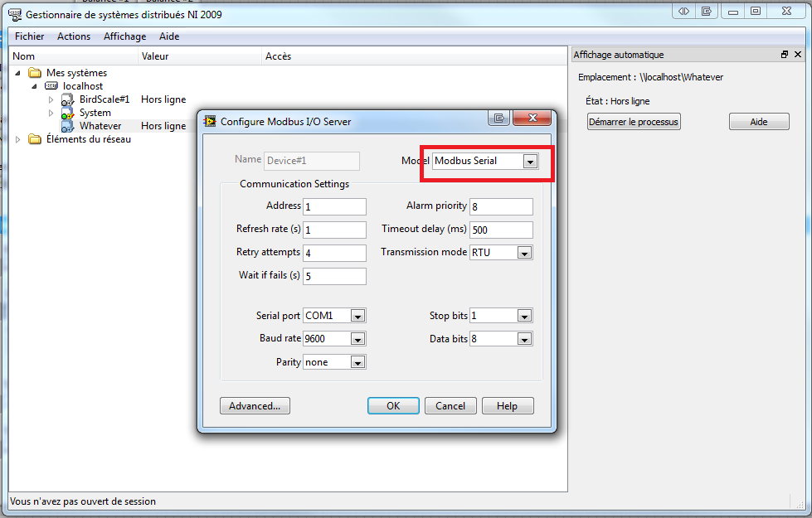Select the System tree item label
This screenshot has width=812, height=518.
(95, 113)
